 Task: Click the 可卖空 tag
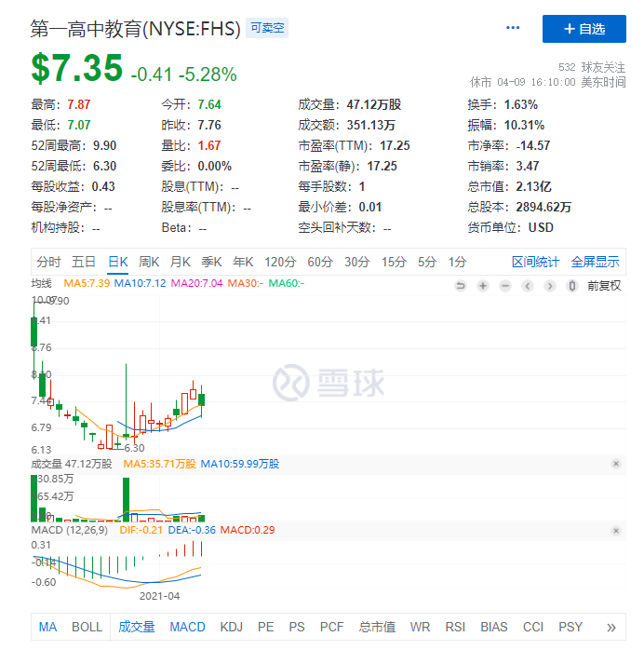coord(267,28)
